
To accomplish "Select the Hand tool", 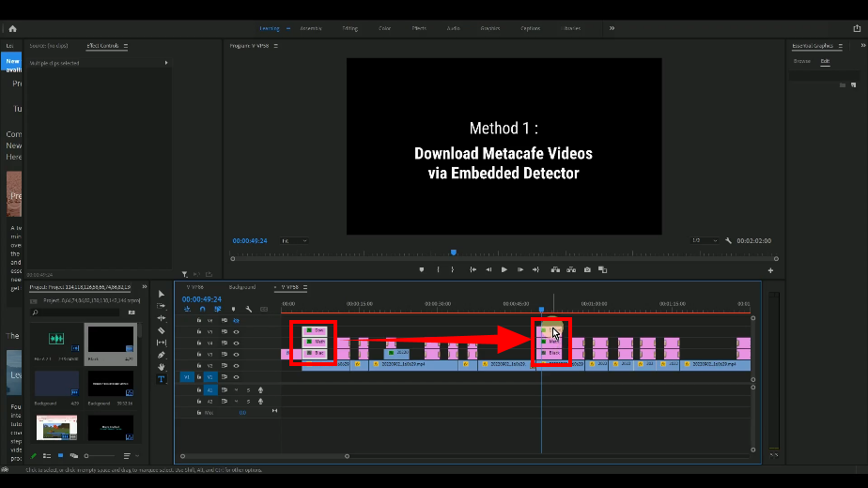I will 161,367.
